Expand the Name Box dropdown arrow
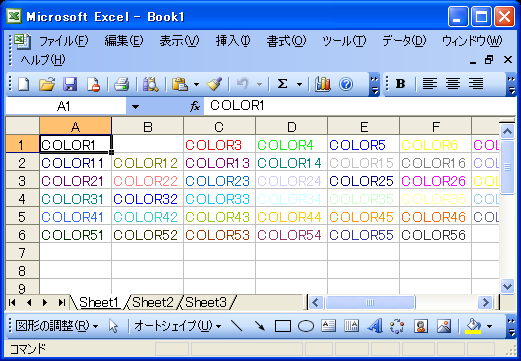Image resolution: width=521 pixels, height=361 pixels. [135, 107]
